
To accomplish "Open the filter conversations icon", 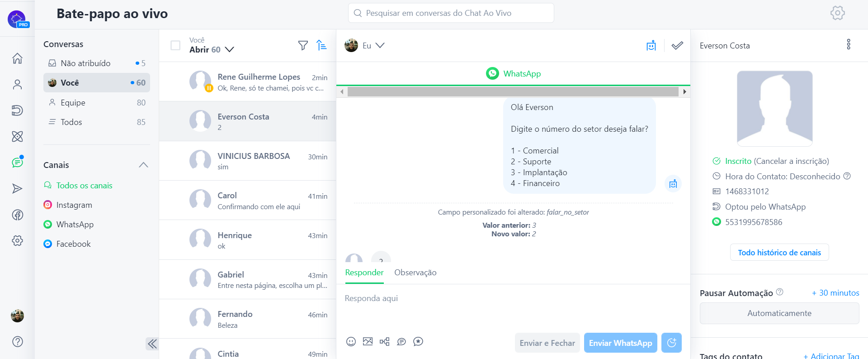I will [303, 45].
